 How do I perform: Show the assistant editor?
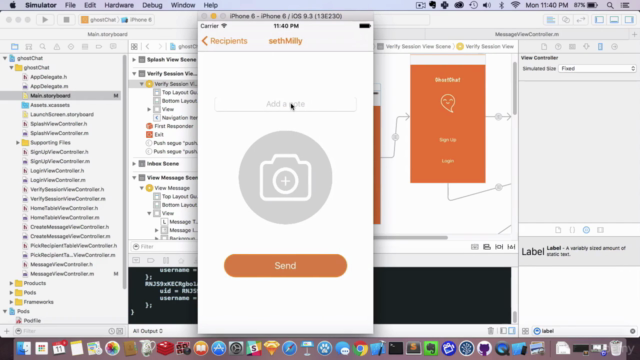(x=566, y=20)
